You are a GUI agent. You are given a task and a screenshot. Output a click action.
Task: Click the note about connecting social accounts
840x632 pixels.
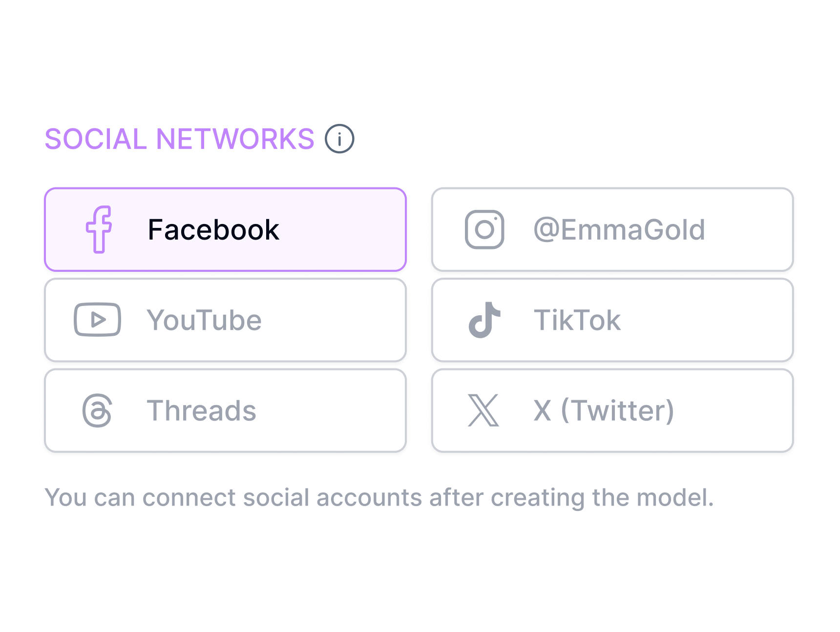pyautogui.click(x=380, y=497)
